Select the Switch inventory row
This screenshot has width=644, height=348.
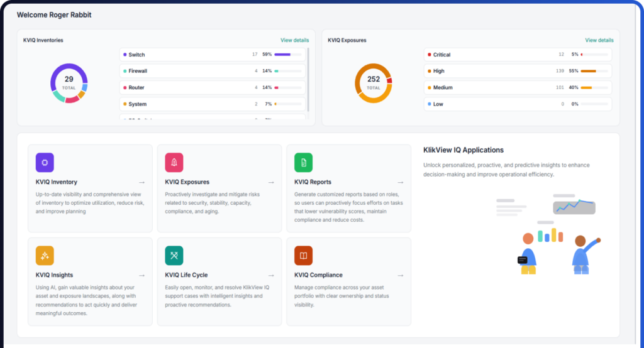(x=213, y=55)
